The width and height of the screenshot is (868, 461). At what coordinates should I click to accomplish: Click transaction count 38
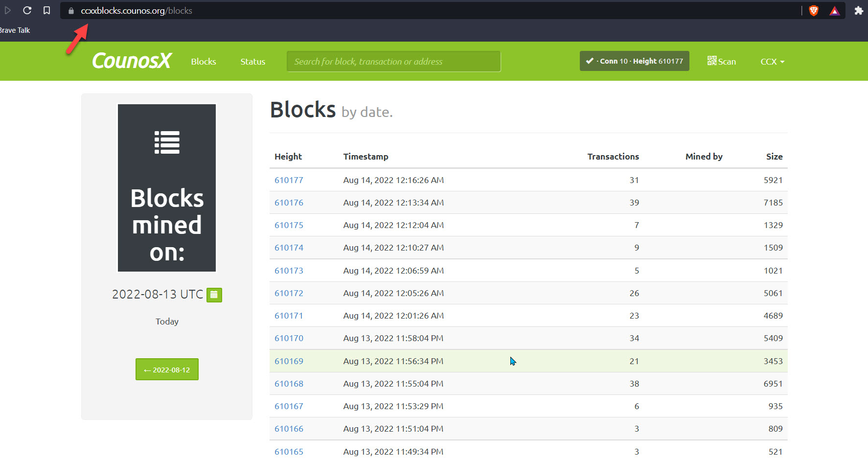634,384
